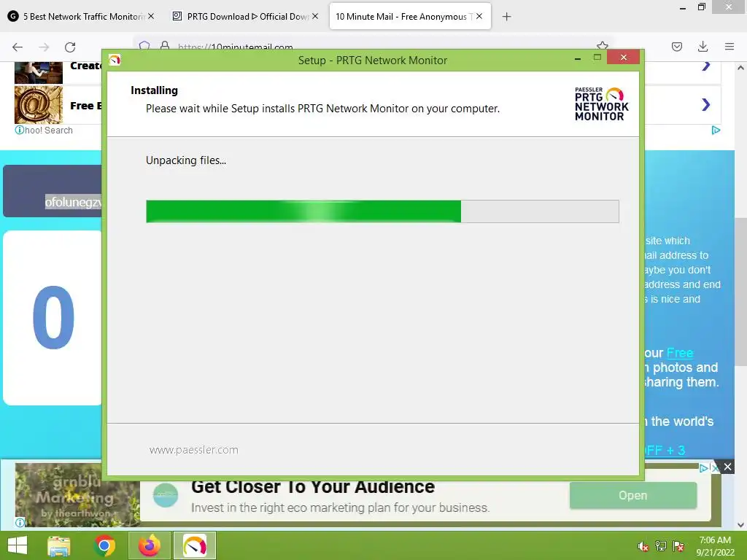747x560 pixels.
Task: Click the Paessler PRTG Network Monitor logo
Action: (x=601, y=104)
